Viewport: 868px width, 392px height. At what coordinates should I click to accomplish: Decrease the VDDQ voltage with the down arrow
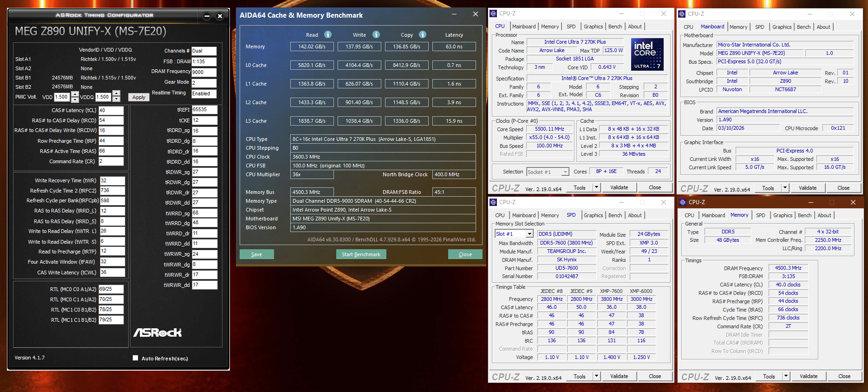coord(117,99)
